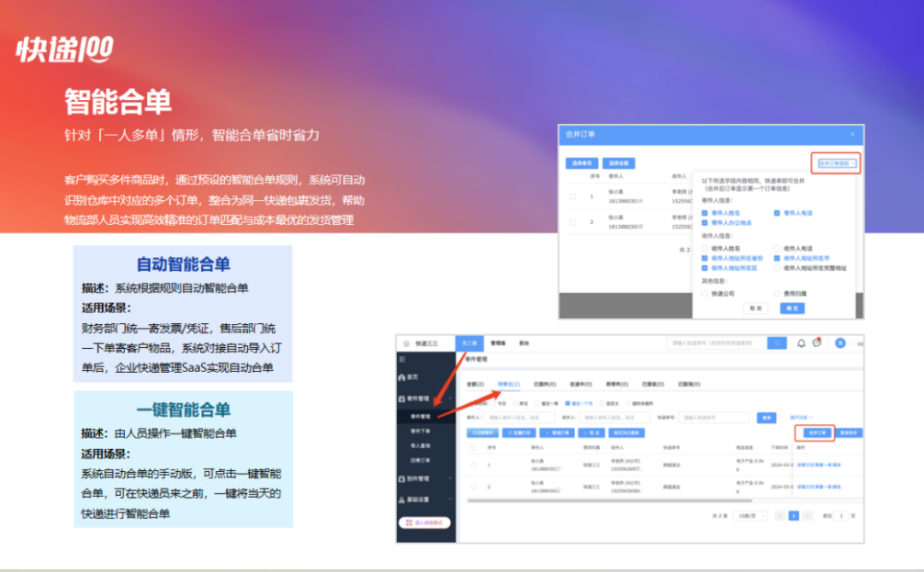924x572 pixels.
Task: Check the 收件人姓名 checkbox
Action: [705, 249]
